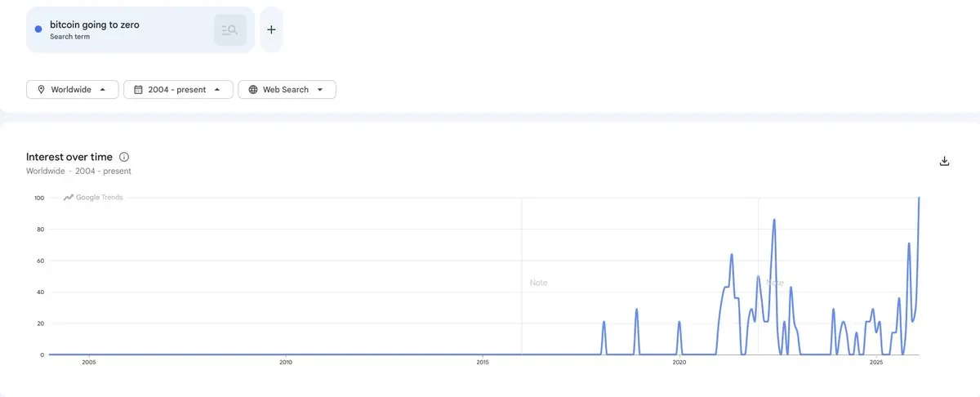980x397 pixels.
Task: Click the Google Trends logo watermark
Action: coord(93,198)
